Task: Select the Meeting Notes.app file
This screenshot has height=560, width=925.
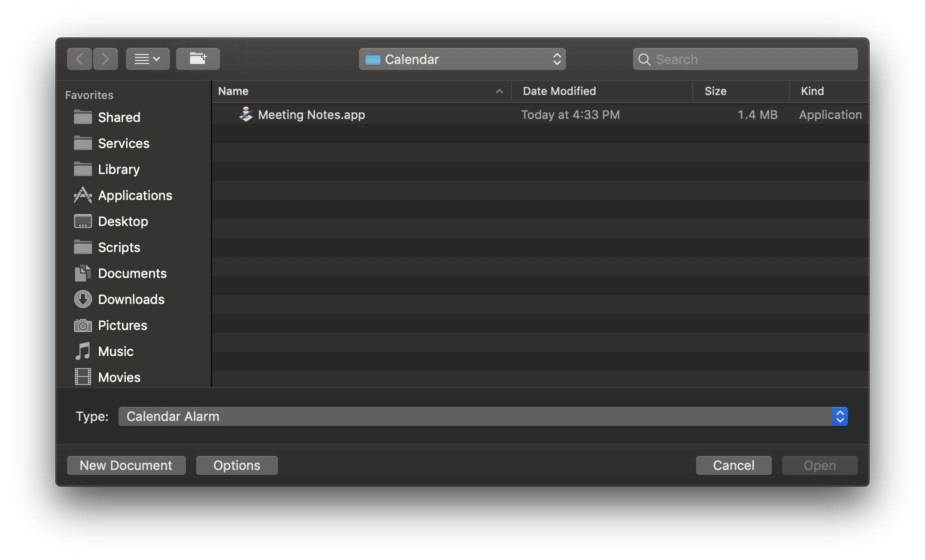Action: click(311, 114)
